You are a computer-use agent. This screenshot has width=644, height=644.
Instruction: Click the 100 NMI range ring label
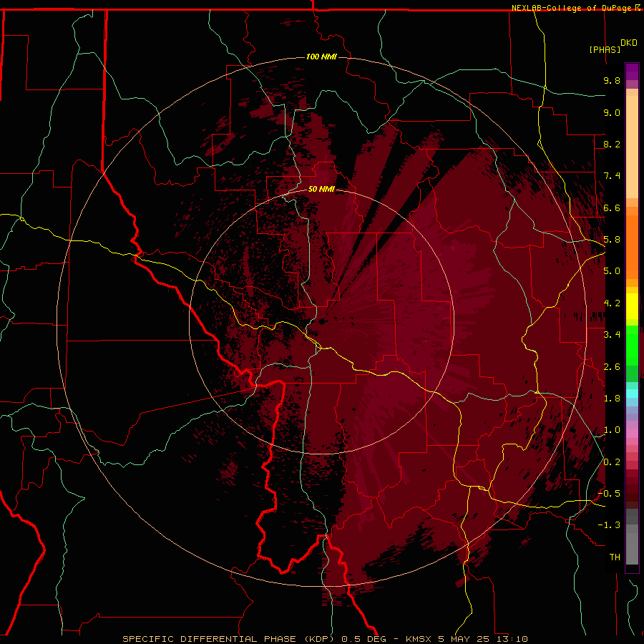click(321, 57)
